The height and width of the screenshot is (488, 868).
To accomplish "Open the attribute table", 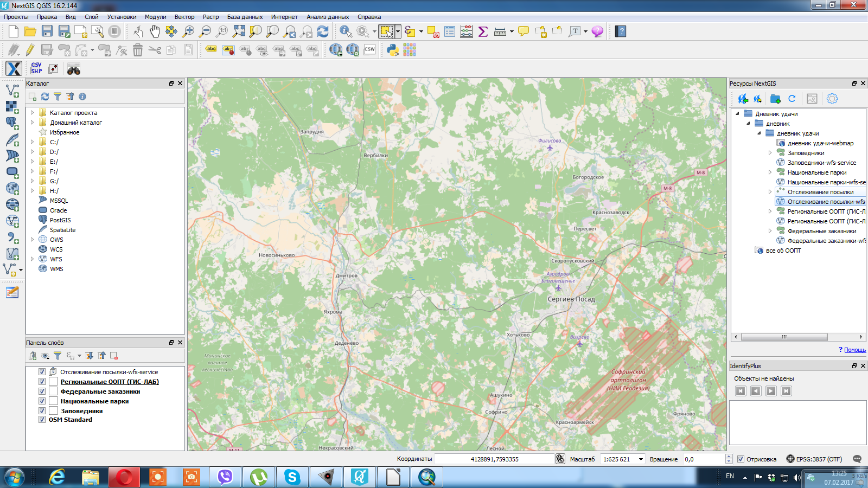I will coord(450,31).
